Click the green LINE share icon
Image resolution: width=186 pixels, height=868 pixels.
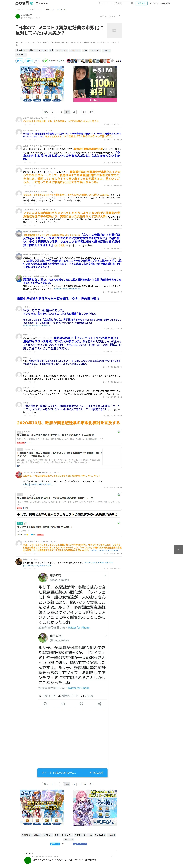coord(46,61)
